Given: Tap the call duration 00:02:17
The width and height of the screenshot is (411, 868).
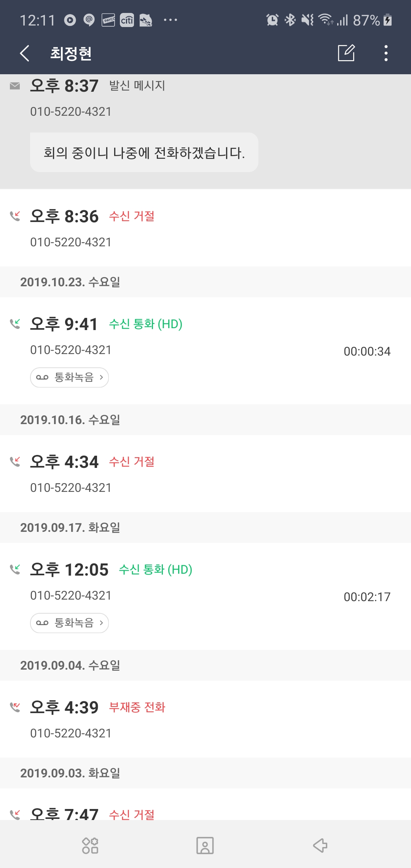Looking at the screenshot, I should 367,597.
